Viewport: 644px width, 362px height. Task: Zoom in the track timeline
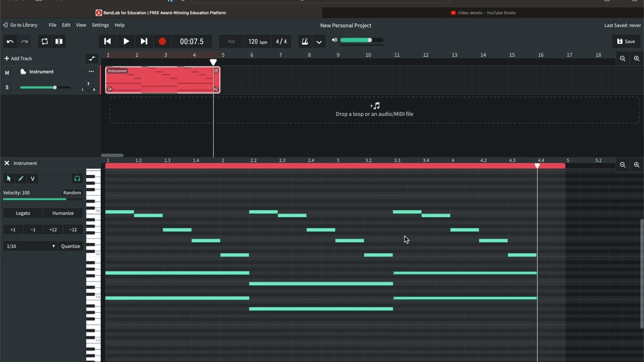(x=636, y=58)
